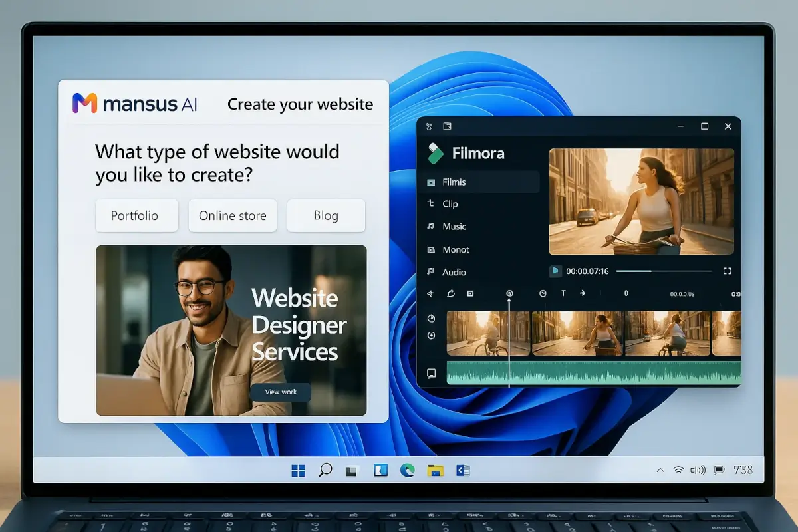The width and height of the screenshot is (798, 532).
Task: Click the right arrow icon in timeline toolbar
Action: [583, 293]
